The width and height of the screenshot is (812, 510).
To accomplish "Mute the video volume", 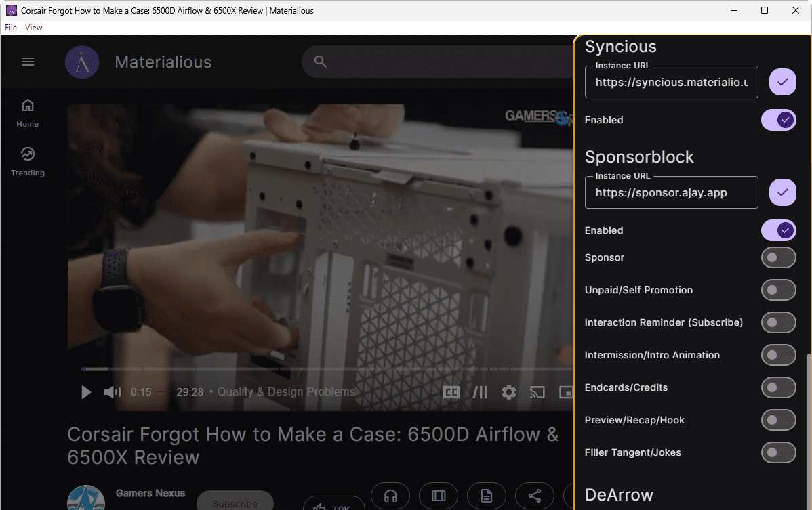I will [x=113, y=392].
